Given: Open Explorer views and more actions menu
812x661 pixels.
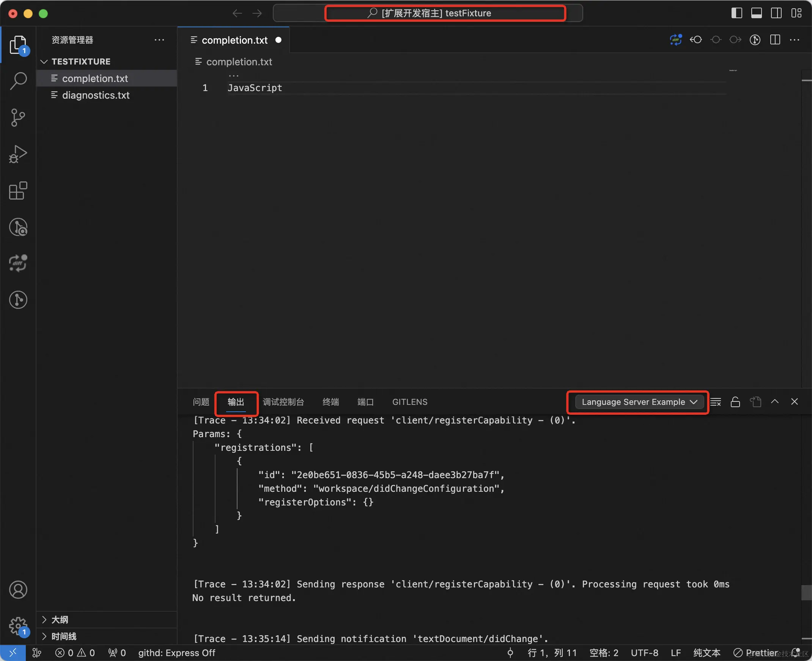Looking at the screenshot, I should tap(159, 40).
